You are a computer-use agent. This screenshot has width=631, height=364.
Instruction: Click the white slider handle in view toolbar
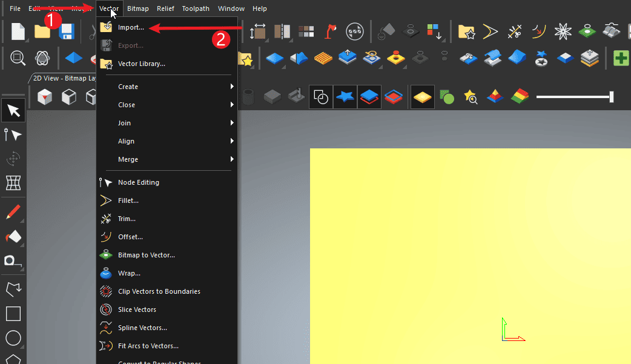(x=612, y=97)
